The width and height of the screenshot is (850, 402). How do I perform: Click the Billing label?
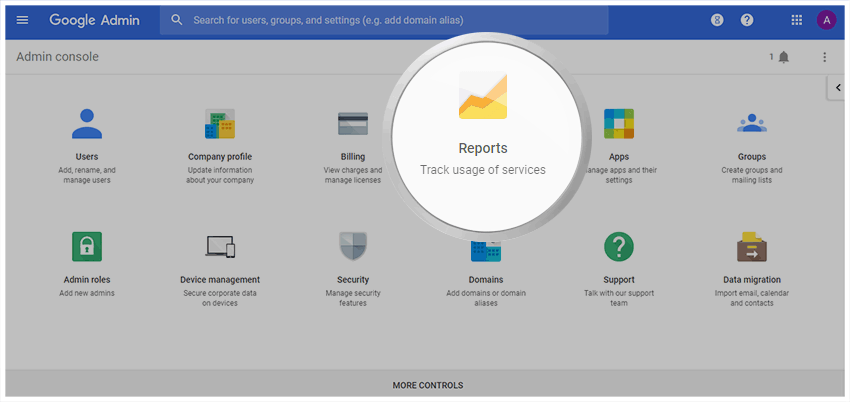tap(353, 157)
